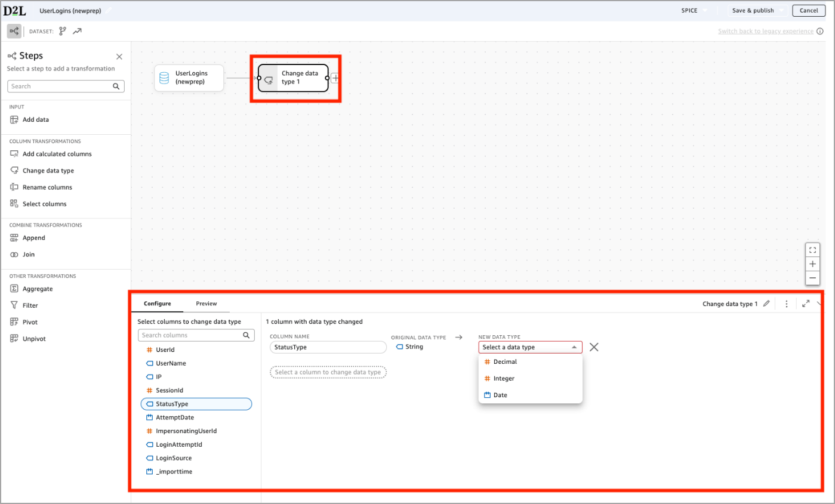Remove the selected data type with the X icon

(593, 347)
